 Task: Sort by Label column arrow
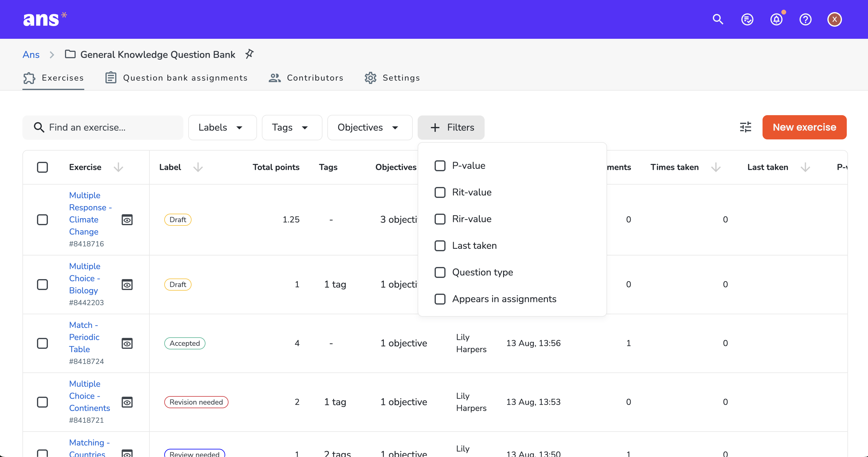click(198, 167)
